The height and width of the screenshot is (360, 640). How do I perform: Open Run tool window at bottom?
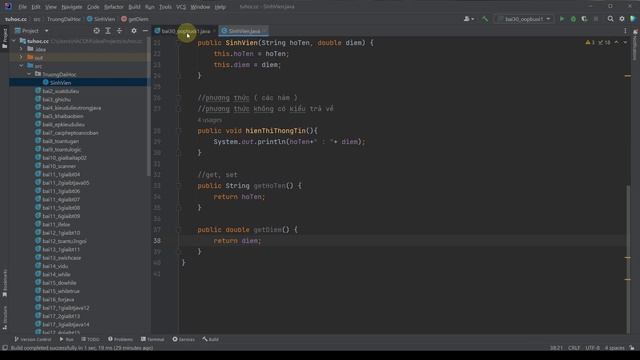pos(67,339)
